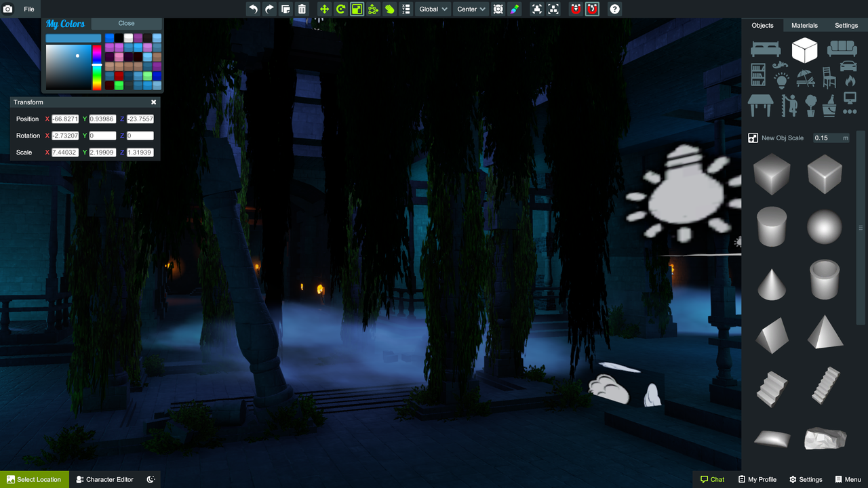868x488 pixels.
Task: Select the black color swatch
Action: 119,38
